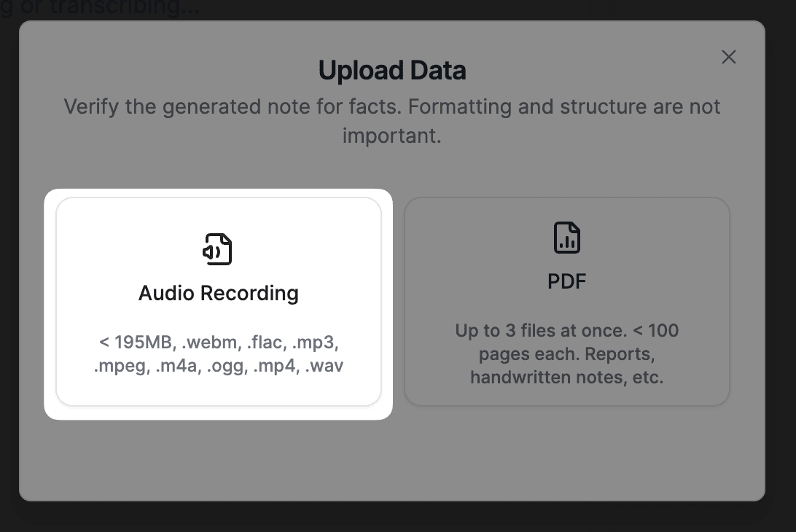Open the PDF upload option
This screenshot has height=532, width=796.
[566, 301]
